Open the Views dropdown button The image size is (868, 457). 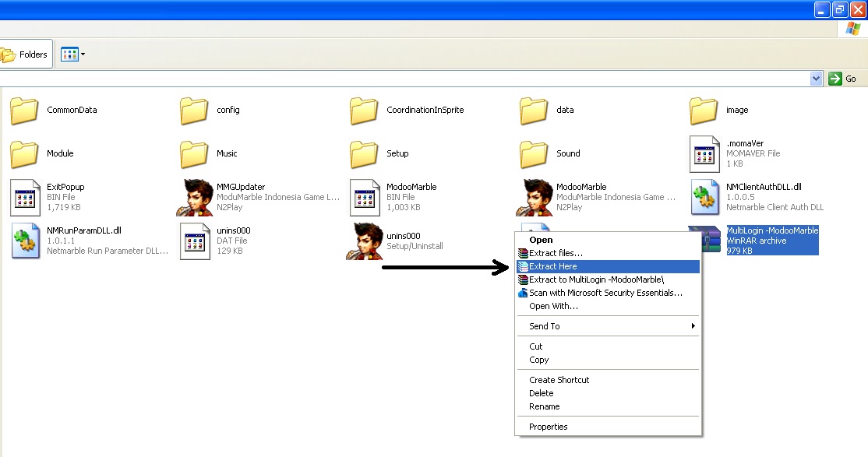click(72, 54)
